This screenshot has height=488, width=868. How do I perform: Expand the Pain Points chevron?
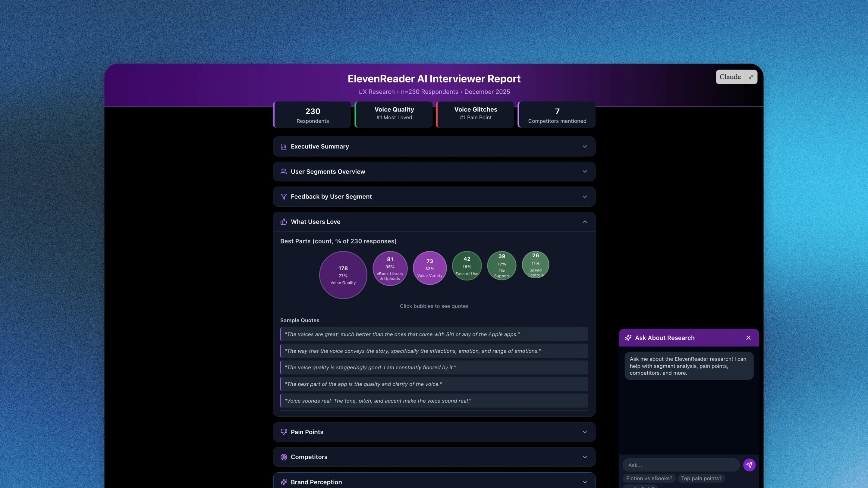click(x=585, y=432)
